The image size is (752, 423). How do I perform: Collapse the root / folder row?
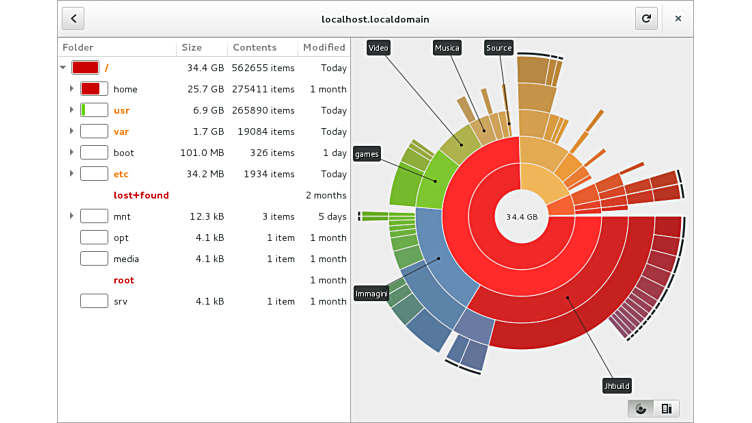coord(63,68)
